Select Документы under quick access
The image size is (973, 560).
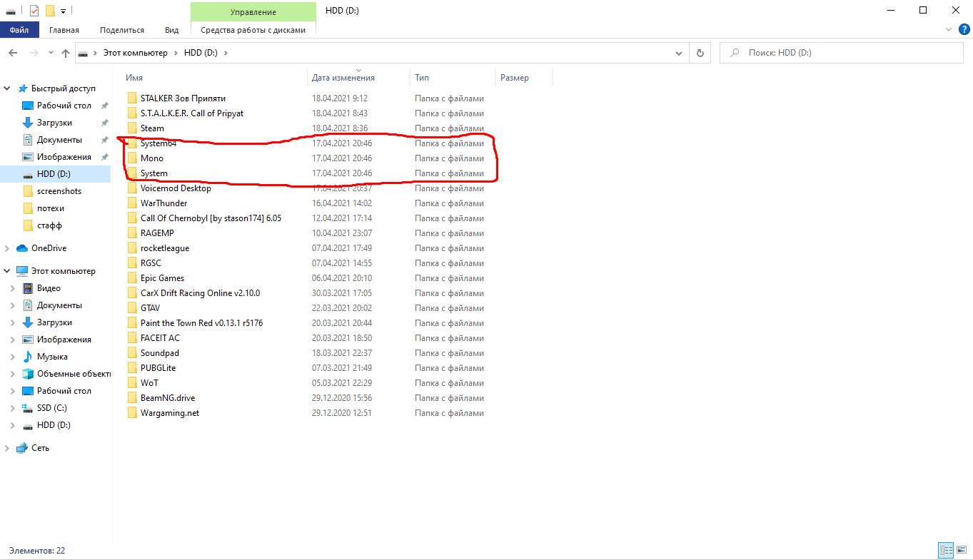coord(59,140)
